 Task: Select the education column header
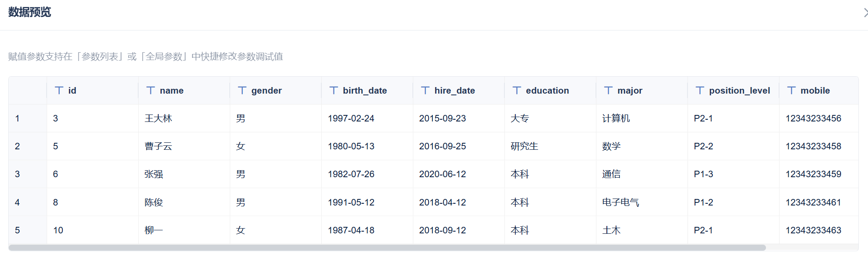[547, 91]
